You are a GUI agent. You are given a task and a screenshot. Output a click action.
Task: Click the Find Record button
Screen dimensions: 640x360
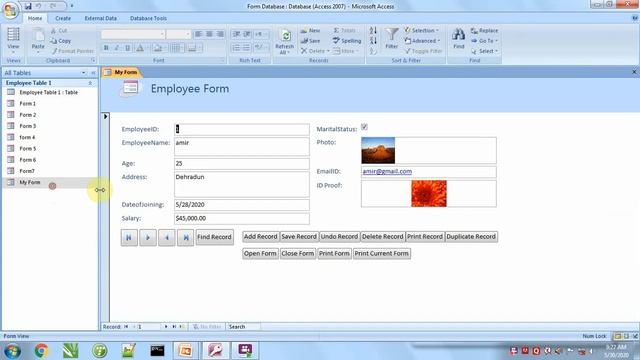(215, 237)
